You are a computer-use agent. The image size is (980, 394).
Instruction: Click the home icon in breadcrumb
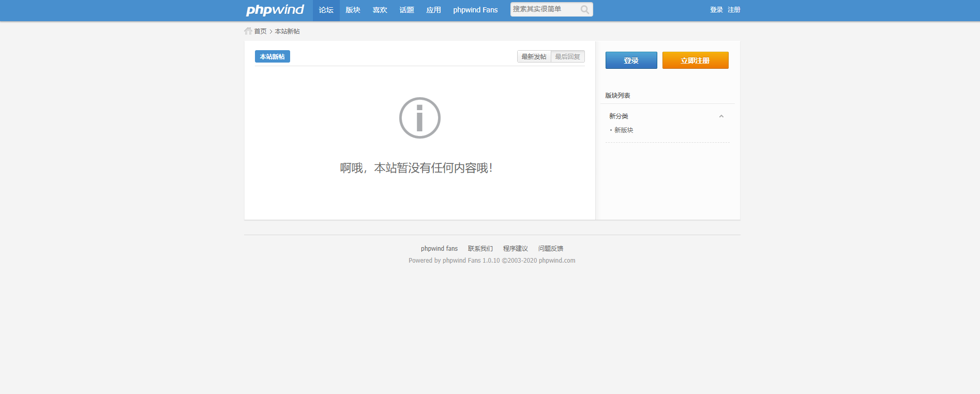tap(248, 31)
